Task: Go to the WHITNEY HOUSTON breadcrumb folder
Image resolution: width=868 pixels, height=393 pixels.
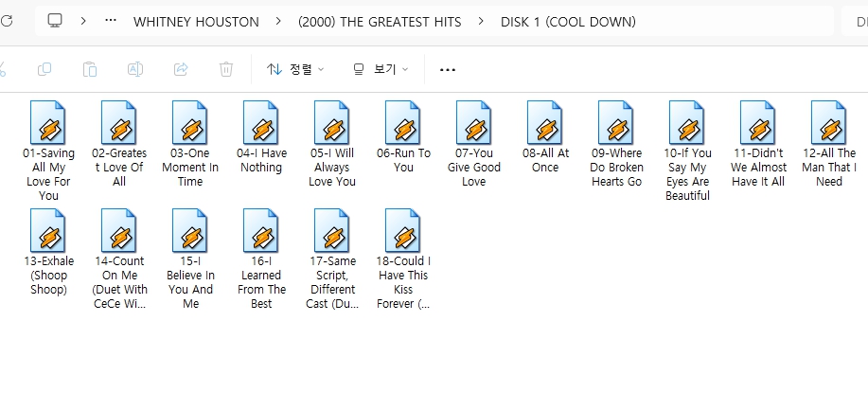Action: tap(197, 21)
